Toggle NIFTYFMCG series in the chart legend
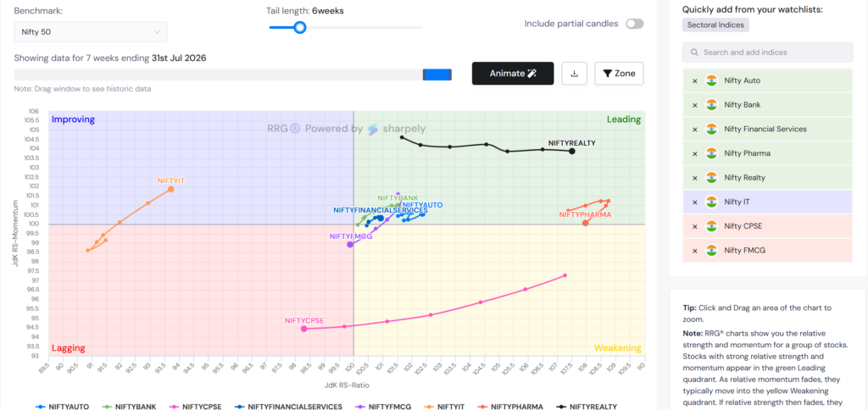 point(381,407)
